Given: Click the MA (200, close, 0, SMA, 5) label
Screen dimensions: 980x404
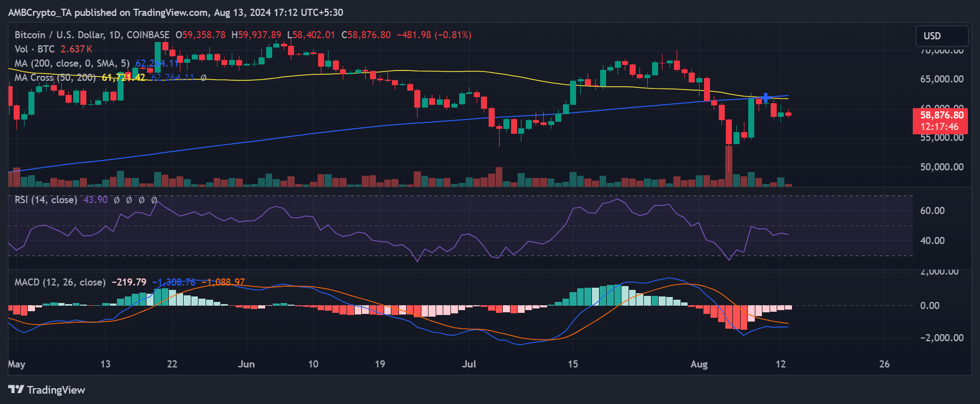Looking at the screenshot, I should click(x=72, y=63).
